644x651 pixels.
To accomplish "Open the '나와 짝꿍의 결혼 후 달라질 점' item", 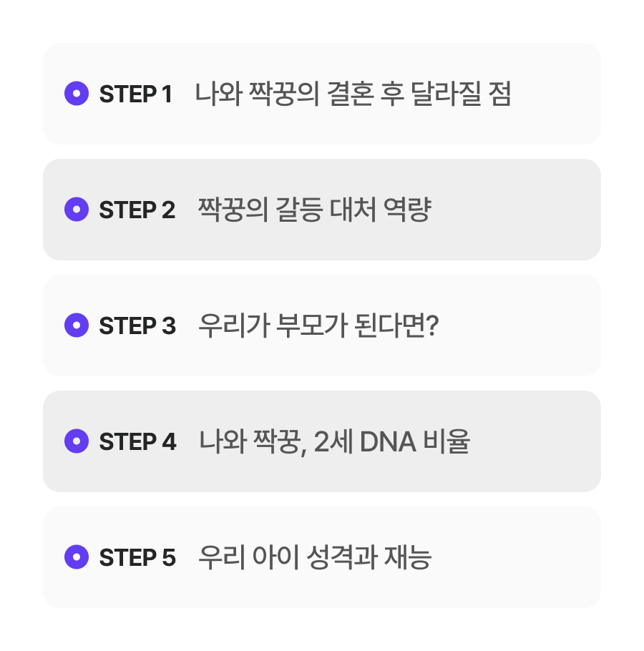I will coord(353,94).
